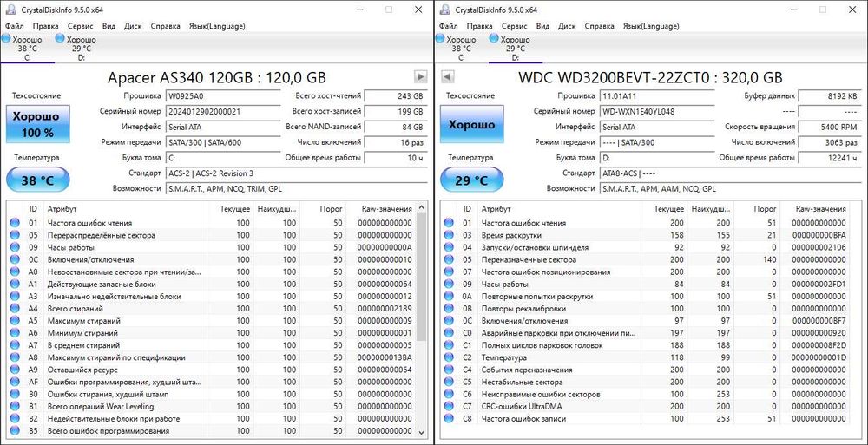The height and width of the screenshot is (445, 868).
Task: Click raw value 0000000013BA
Action: pyautogui.click(x=385, y=357)
